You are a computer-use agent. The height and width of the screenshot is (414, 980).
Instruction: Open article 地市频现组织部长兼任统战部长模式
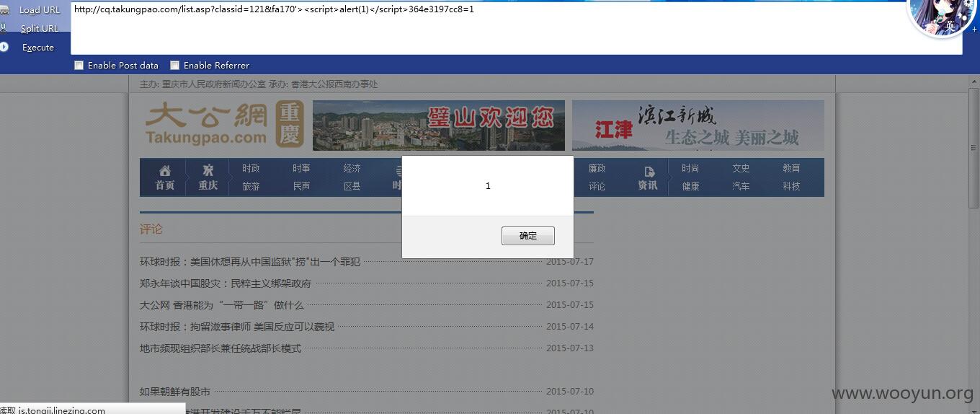tap(220, 348)
